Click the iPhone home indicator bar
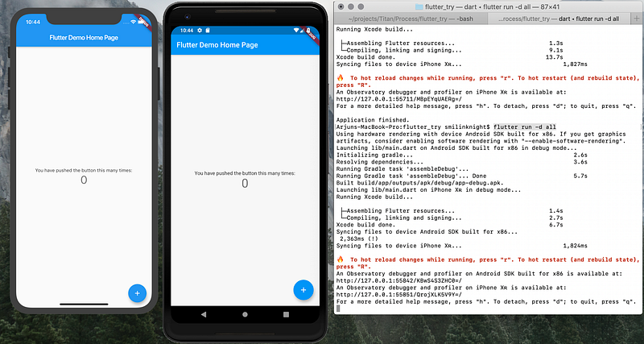The image size is (644, 344). pyautogui.click(x=84, y=305)
